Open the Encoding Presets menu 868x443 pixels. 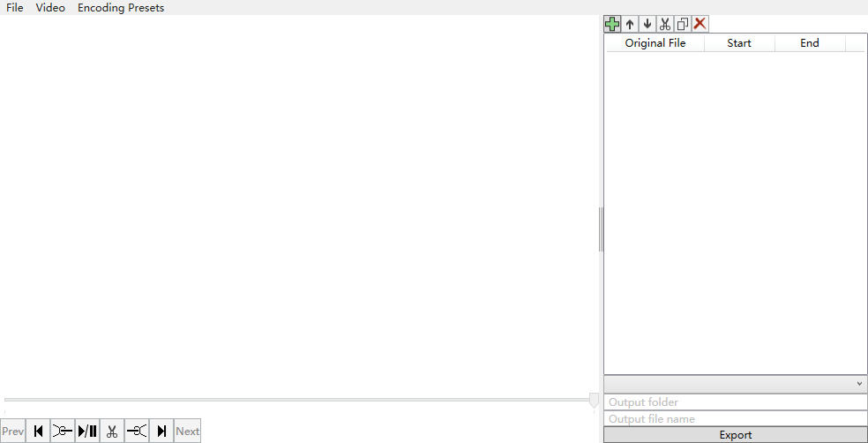tap(121, 8)
